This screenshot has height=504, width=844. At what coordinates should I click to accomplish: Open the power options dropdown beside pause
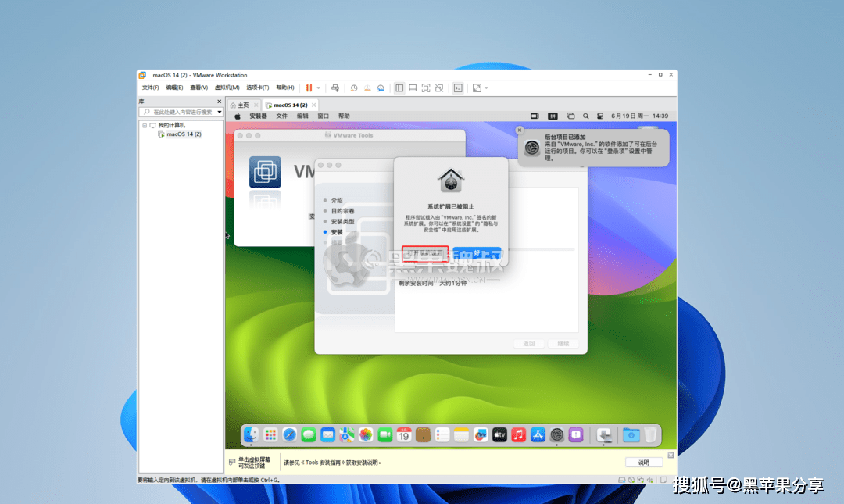pyautogui.click(x=318, y=88)
